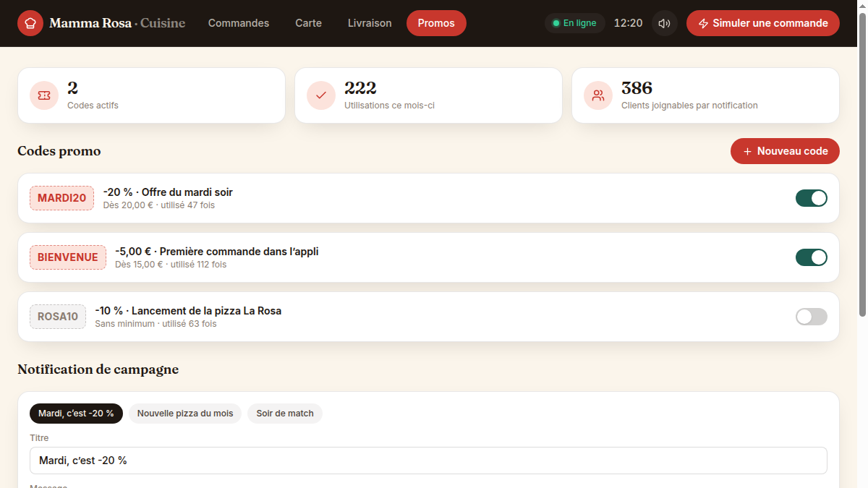Go to the Carte tab
Screen dimensions: 868x488
point(309,23)
